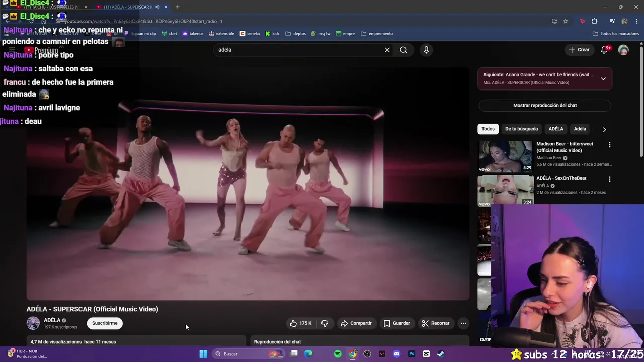
Task: Open options for Madison Beer bittersweet video
Action: tap(610, 145)
